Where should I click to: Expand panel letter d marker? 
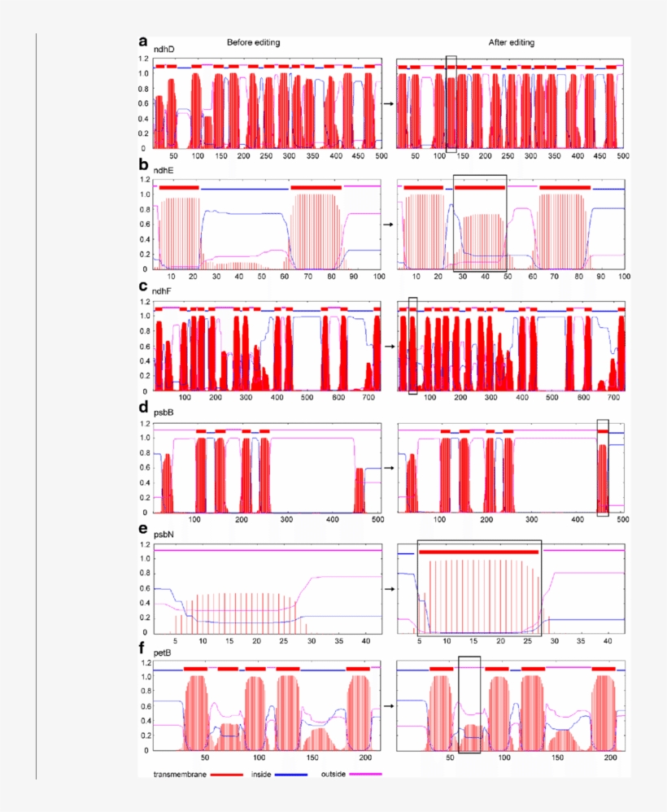144,407
